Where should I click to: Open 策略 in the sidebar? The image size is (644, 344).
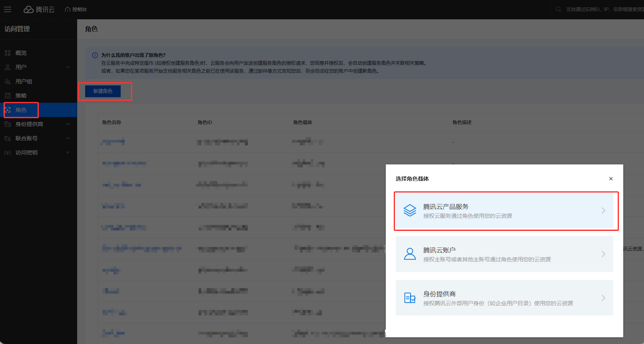[21, 96]
